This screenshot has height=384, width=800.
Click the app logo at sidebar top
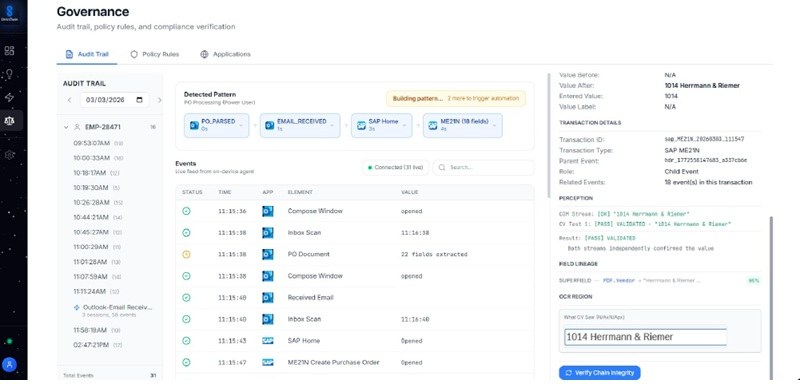(9, 13)
